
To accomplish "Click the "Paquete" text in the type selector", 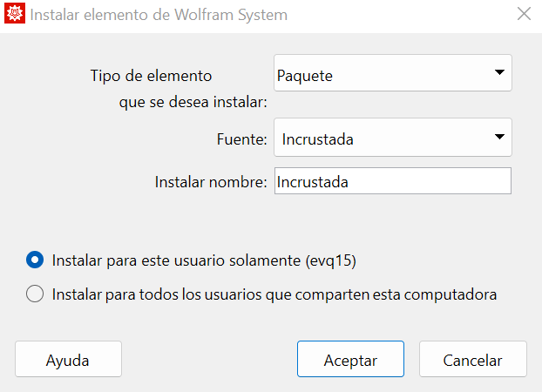I will [x=305, y=76].
